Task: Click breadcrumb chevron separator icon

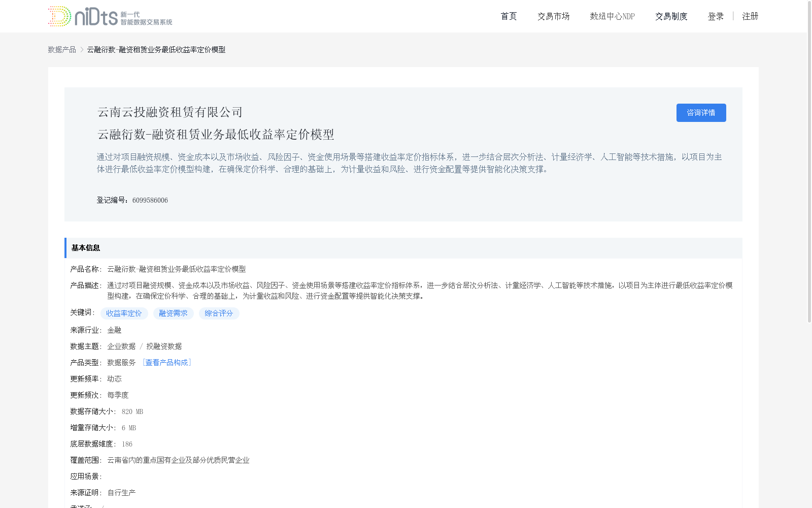Action: point(82,49)
